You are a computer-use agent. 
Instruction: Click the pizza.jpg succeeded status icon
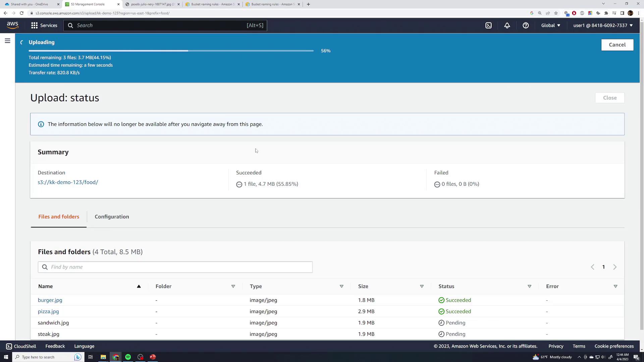[441, 311]
